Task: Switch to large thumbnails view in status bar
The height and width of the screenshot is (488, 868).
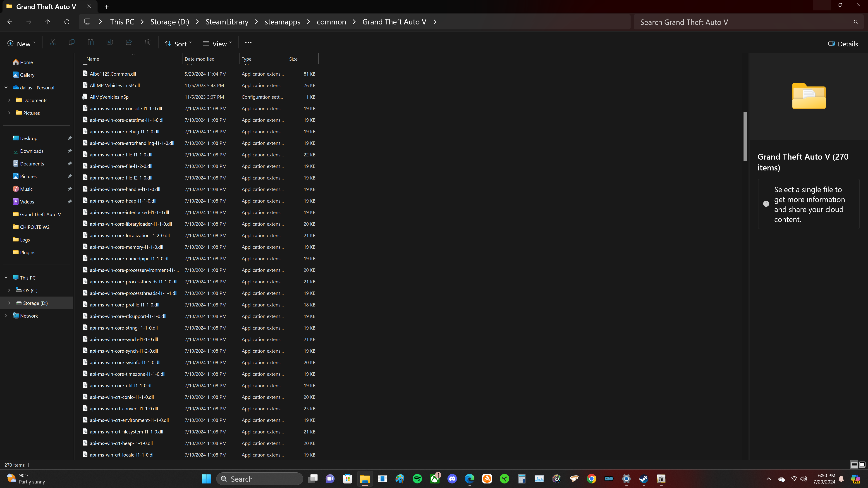Action: (x=862, y=465)
